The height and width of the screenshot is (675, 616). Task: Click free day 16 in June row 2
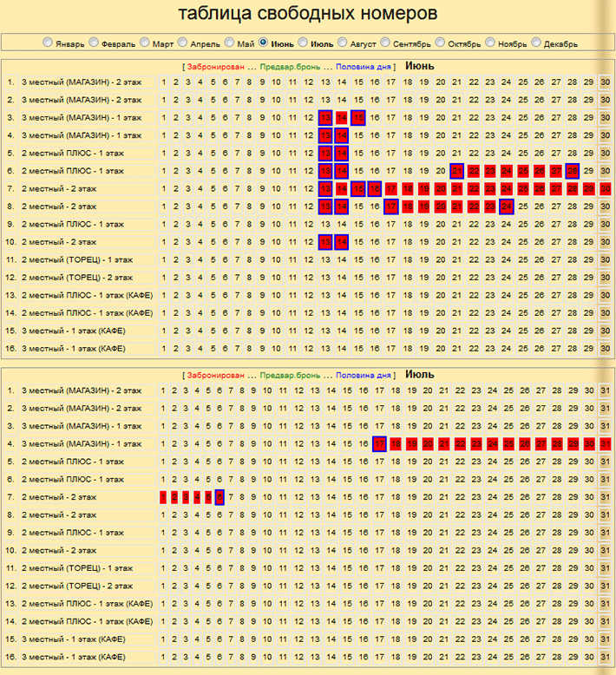pos(375,100)
